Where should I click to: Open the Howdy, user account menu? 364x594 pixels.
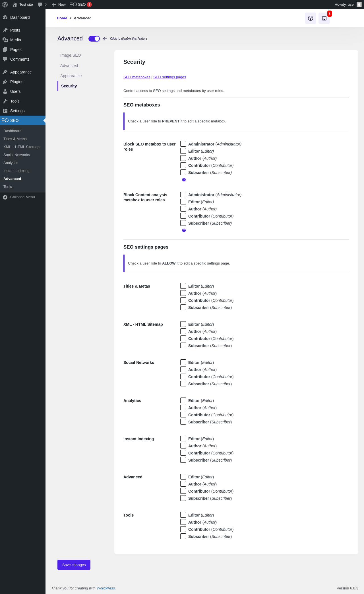pyautogui.click(x=348, y=5)
